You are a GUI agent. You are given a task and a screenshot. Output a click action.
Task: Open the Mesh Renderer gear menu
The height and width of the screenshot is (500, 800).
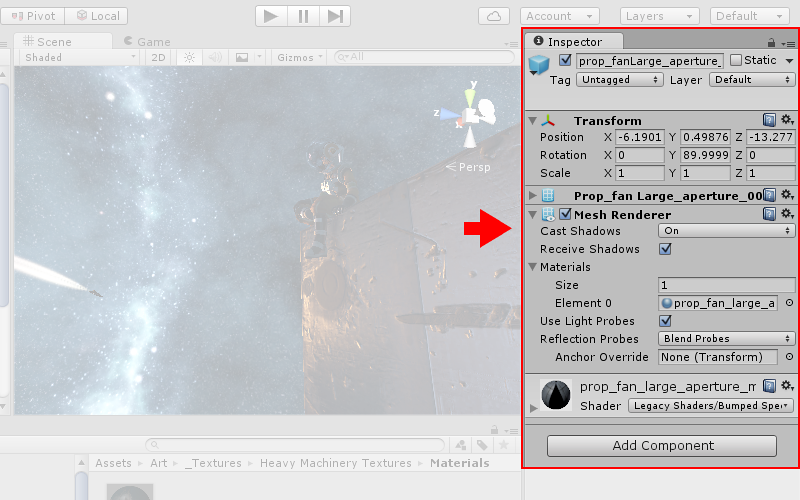[787, 213]
